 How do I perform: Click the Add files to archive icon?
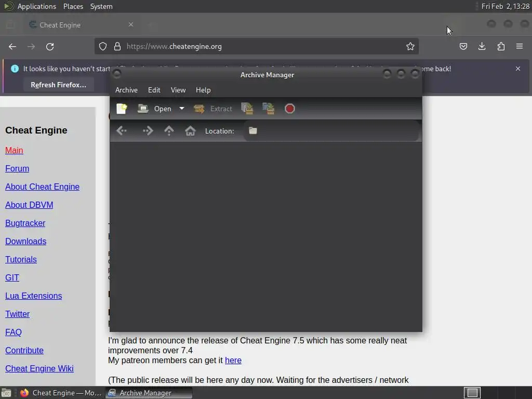coord(247,109)
